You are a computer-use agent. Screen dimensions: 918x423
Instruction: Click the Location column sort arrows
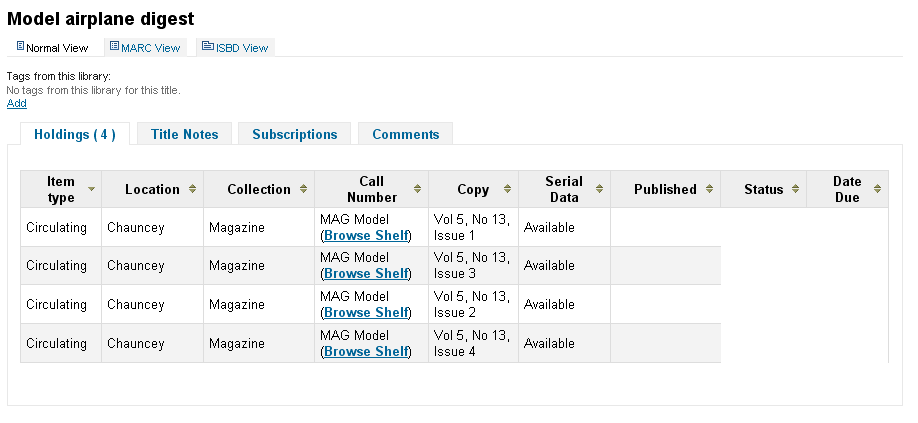[194, 189]
